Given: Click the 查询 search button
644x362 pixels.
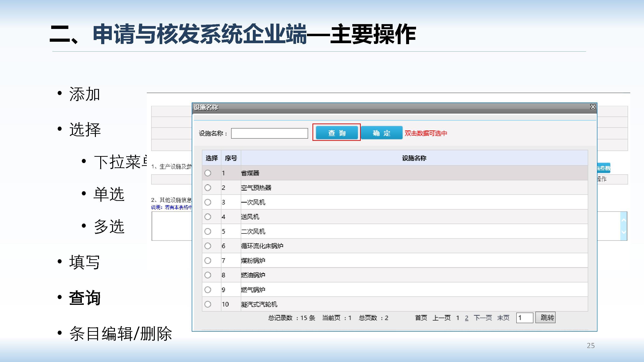Looking at the screenshot, I should coord(337,133).
